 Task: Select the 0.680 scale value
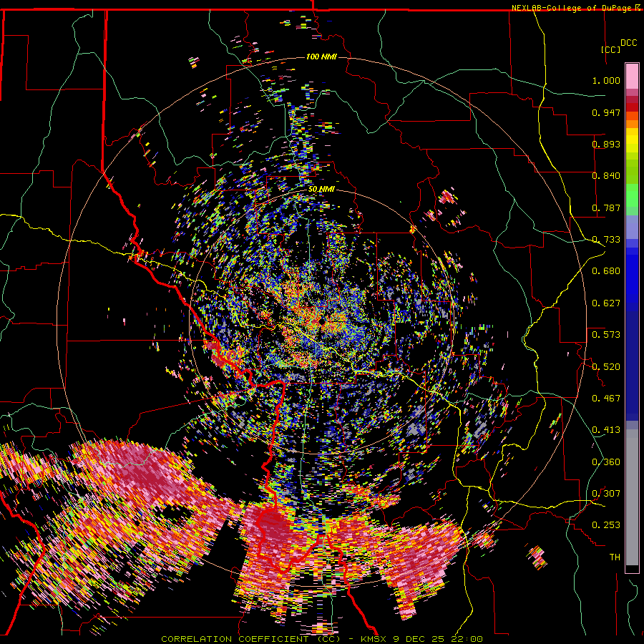click(606, 271)
